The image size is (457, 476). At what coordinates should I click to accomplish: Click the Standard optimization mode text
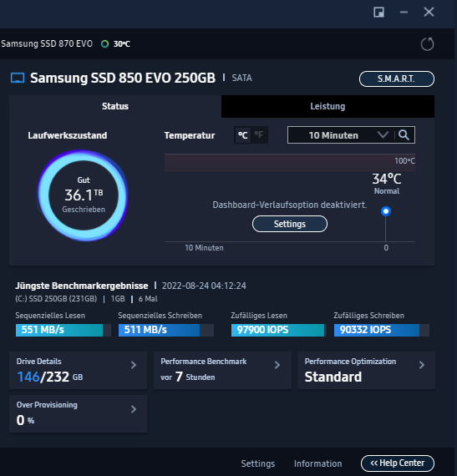(x=333, y=377)
